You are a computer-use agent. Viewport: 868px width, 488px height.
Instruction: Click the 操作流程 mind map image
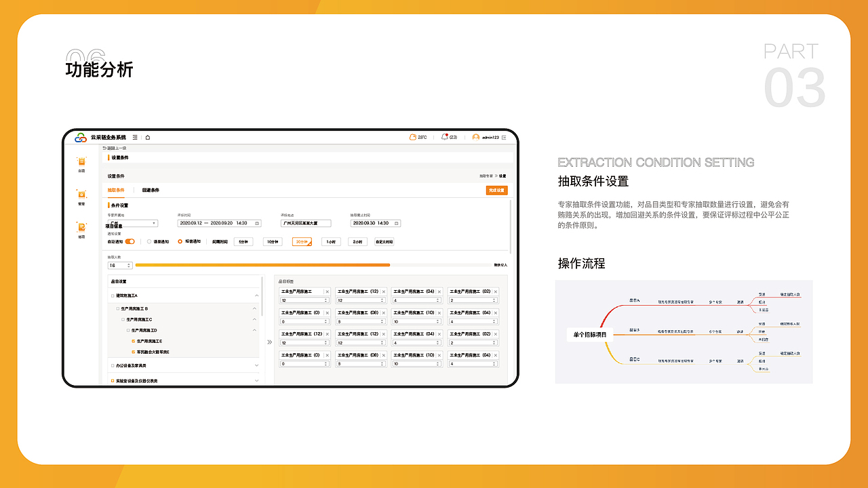point(684,331)
